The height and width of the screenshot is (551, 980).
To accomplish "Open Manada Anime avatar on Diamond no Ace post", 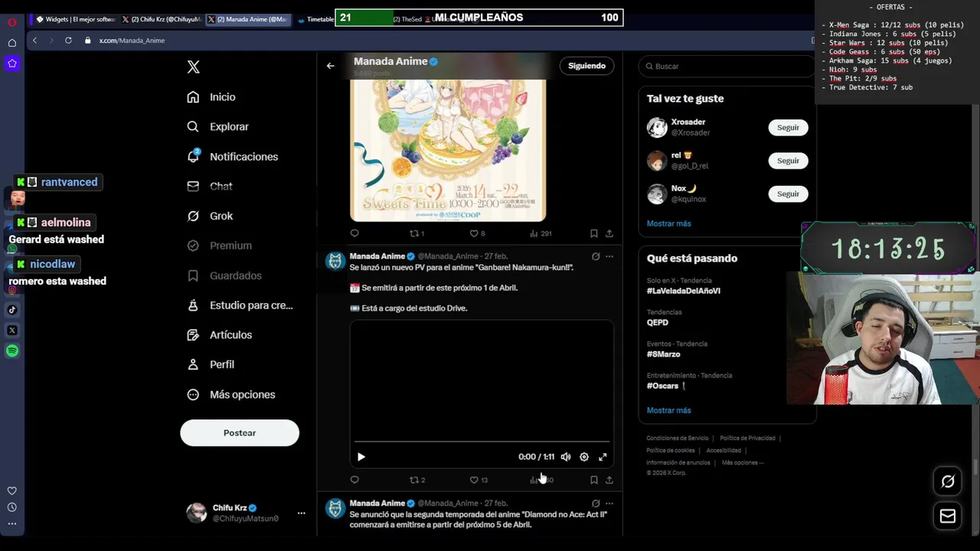I will tap(335, 509).
